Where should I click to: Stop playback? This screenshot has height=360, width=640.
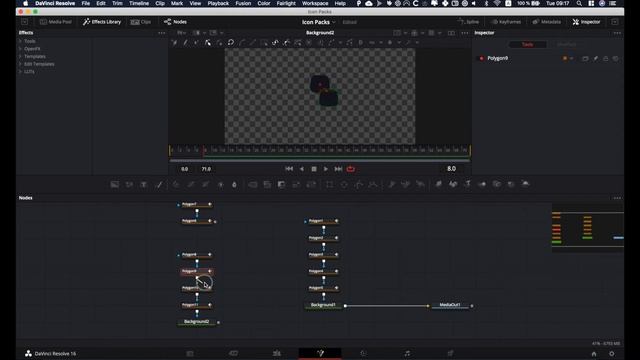[314, 169]
